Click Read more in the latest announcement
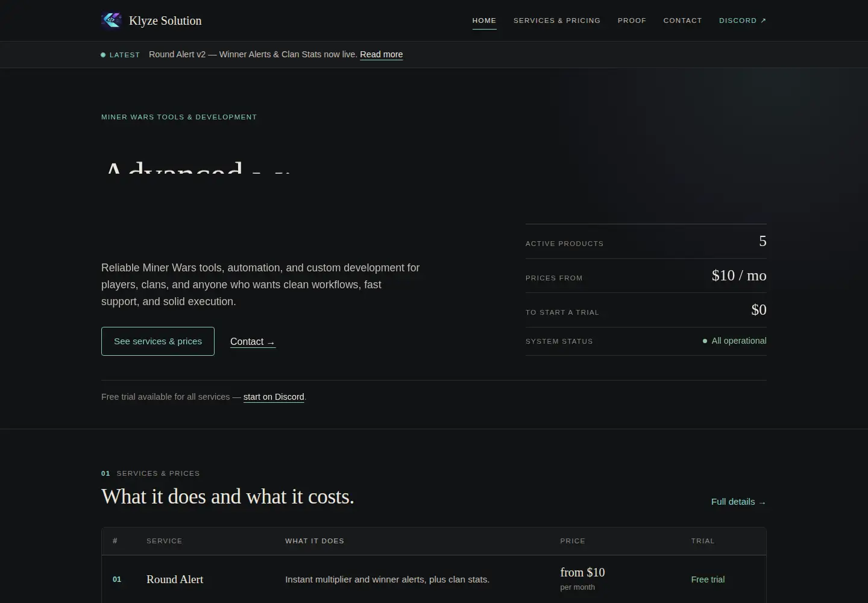The image size is (868, 603). coord(381,54)
